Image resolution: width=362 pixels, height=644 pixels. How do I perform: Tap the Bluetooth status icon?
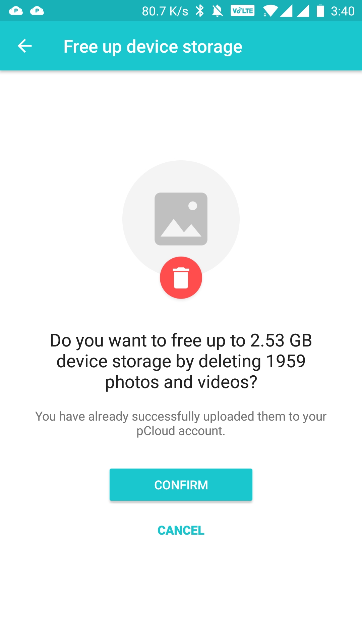tap(200, 11)
